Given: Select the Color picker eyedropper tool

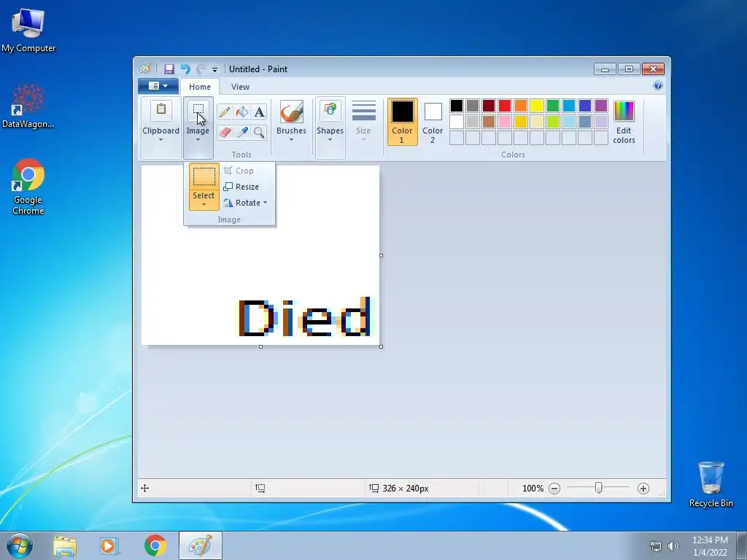Looking at the screenshot, I should [242, 132].
